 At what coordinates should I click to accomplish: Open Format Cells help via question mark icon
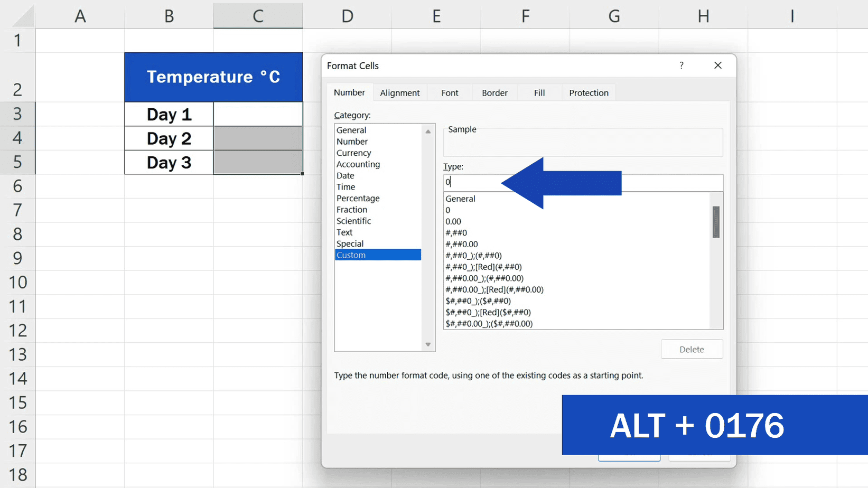682,65
